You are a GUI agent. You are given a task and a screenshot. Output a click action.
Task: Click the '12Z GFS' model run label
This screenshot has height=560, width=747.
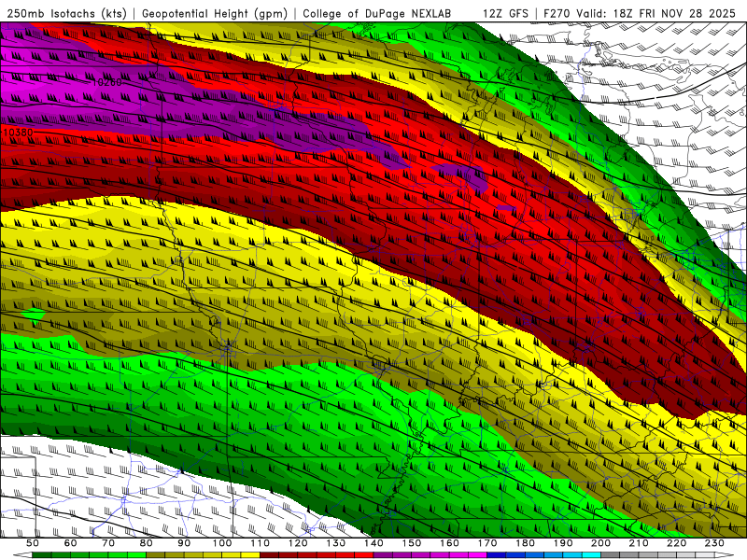click(x=505, y=13)
